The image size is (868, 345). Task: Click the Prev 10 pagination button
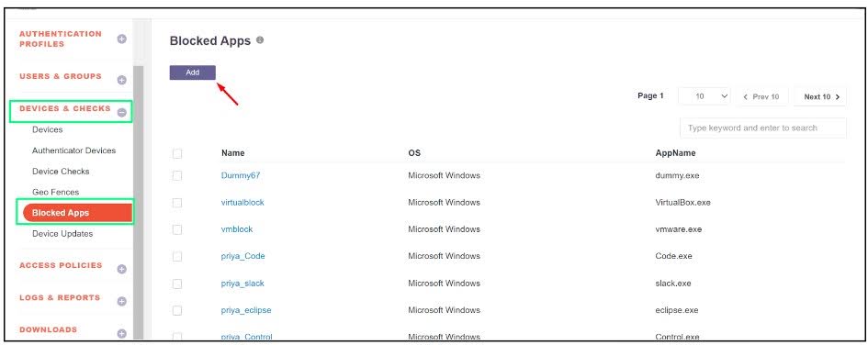tap(762, 96)
